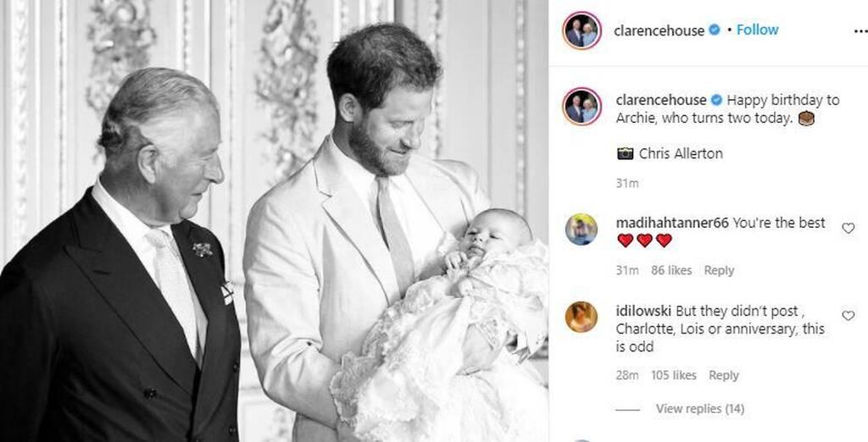
Task: Click the clarencehouse header profile picture
Action: coord(581,30)
